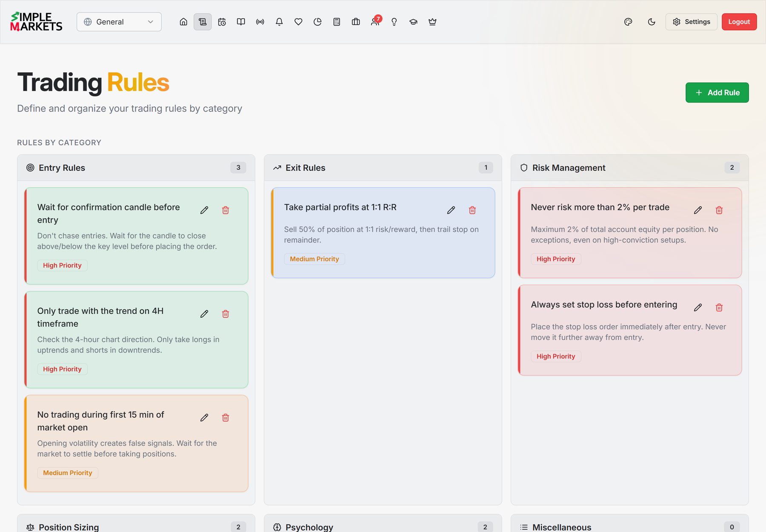The width and height of the screenshot is (766, 532).
Task: Open the calculator icon
Action: 337,22
